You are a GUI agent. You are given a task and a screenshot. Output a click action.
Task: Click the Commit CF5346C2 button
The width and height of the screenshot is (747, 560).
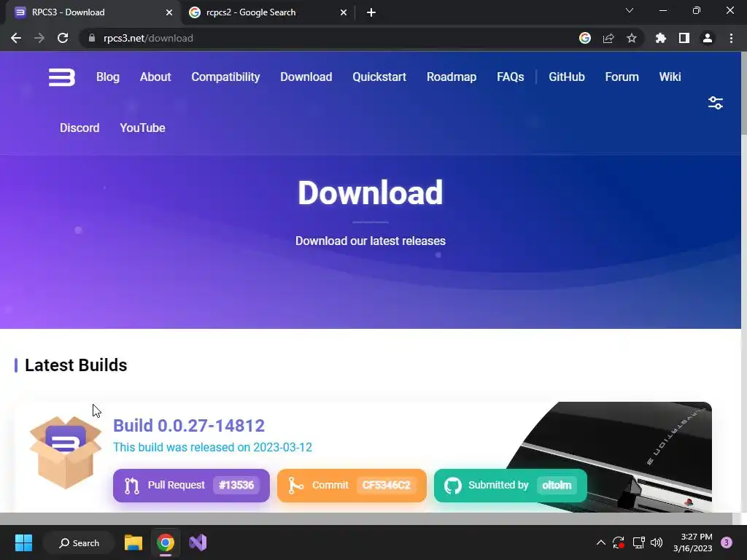pyautogui.click(x=352, y=485)
